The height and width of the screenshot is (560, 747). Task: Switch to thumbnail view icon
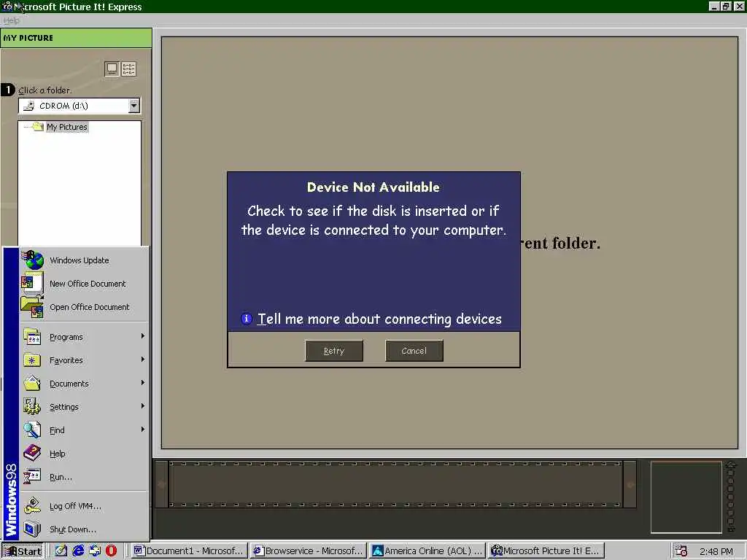tap(112, 69)
